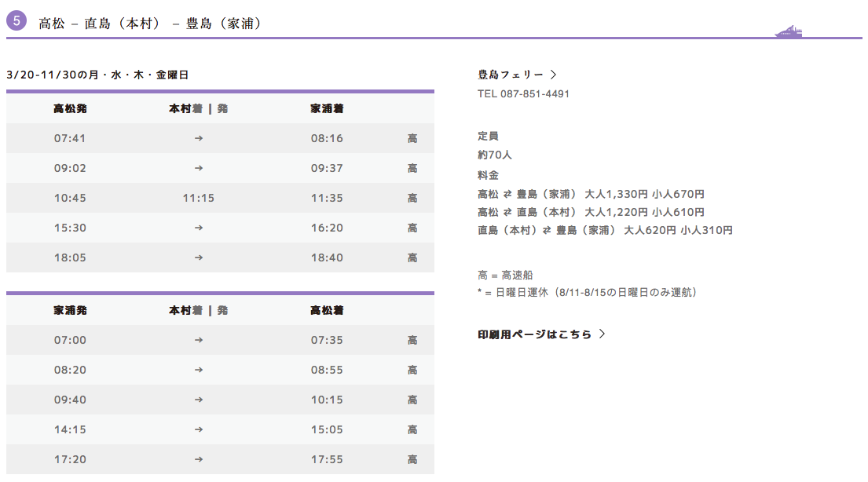Click the 3/20-11/30 weekday schedule heading
The image size is (868, 482).
coord(97,75)
